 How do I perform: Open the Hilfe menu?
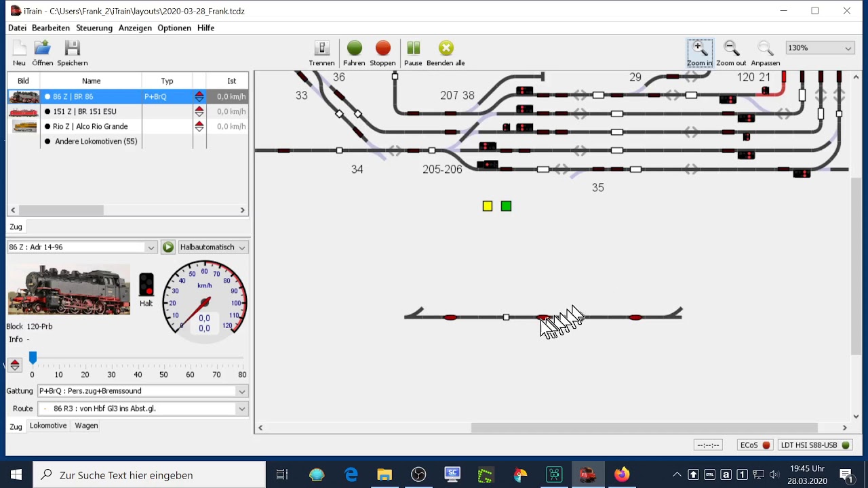click(x=206, y=28)
